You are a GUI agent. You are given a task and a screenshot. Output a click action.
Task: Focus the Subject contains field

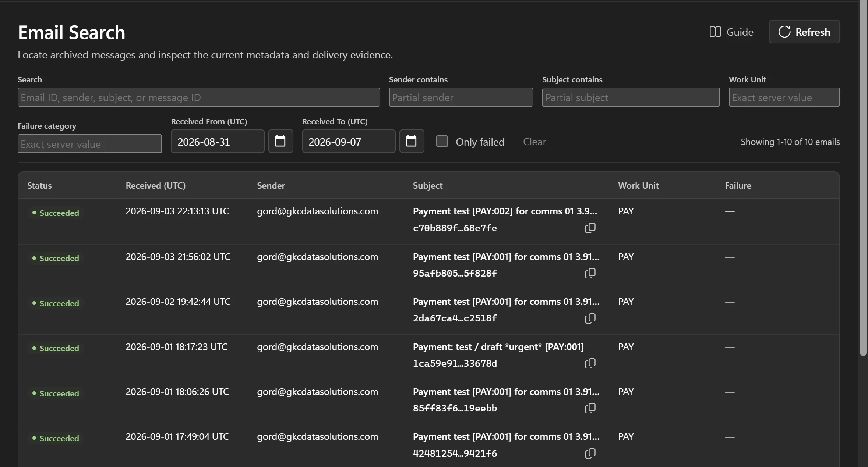click(x=631, y=97)
